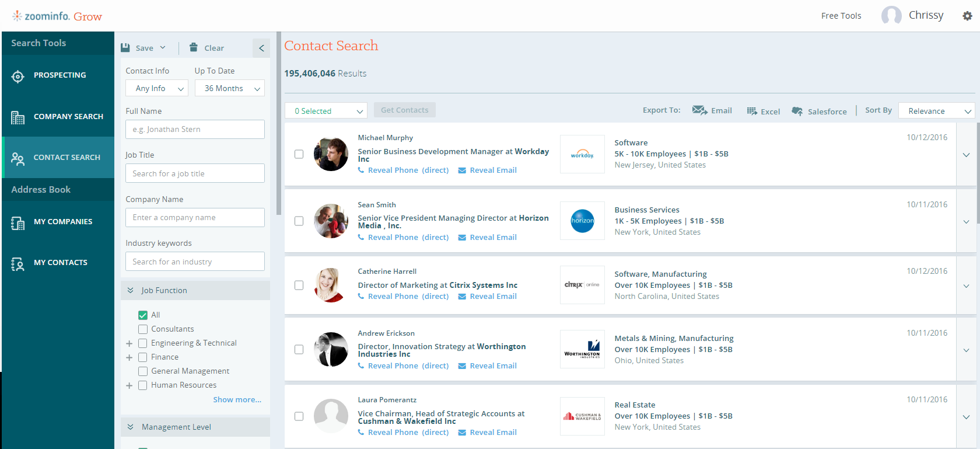The height and width of the screenshot is (449, 980).
Task: Check the Engineering & Technical checkbox
Action: 143,343
